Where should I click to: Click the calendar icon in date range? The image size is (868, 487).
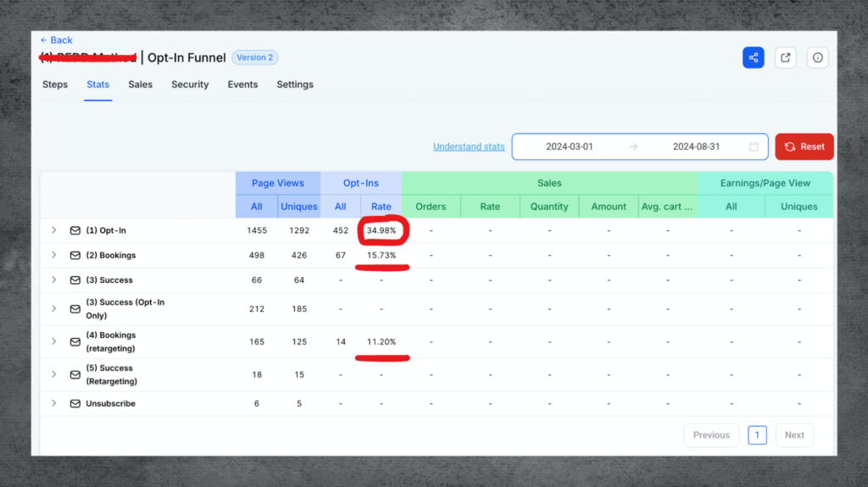pos(754,147)
